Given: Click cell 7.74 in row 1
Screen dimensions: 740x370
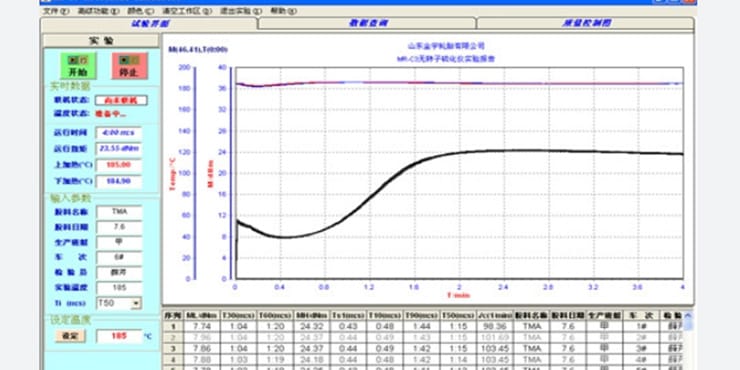Looking at the screenshot, I should pyautogui.click(x=202, y=326).
